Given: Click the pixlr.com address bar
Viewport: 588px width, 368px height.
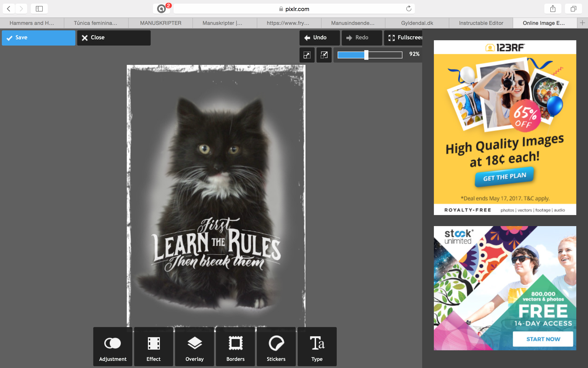Looking at the screenshot, I should [x=294, y=9].
